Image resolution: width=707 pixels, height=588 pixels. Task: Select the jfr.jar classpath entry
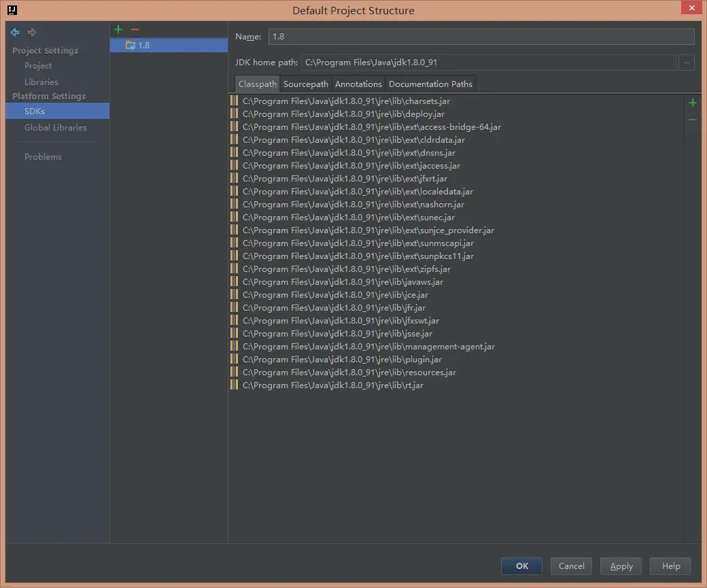click(334, 307)
